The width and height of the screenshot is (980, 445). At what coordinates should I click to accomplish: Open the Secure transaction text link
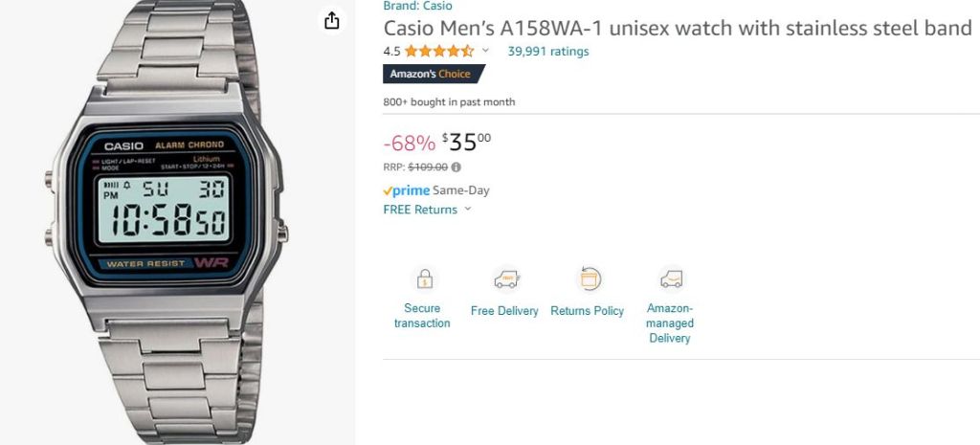[422, 316]
